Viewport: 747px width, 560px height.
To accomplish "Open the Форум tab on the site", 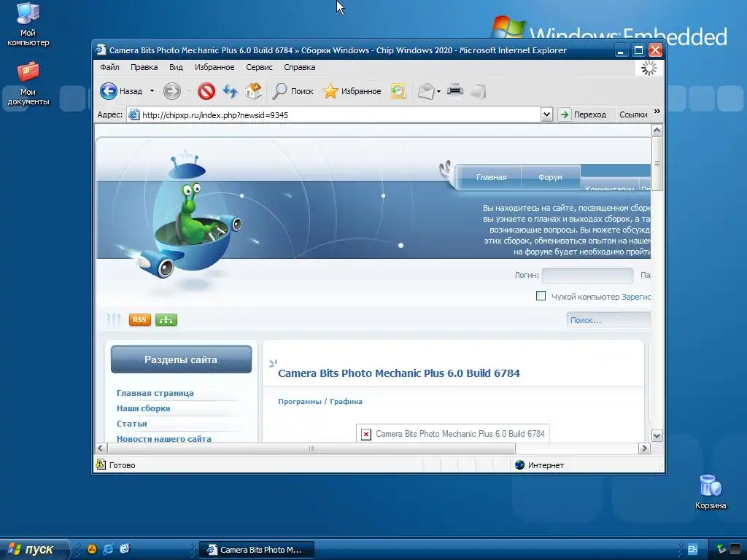I will coord(550,177).
